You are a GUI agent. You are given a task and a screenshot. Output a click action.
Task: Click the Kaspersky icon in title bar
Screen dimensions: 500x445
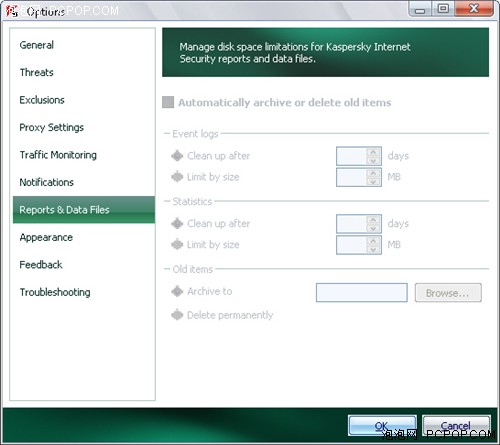point(12,11)
